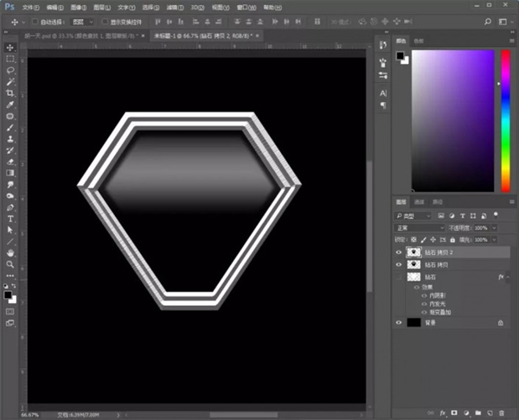The image size is (519, 420).
Task: Select the Lasso tool
Action: pos(10,70)
